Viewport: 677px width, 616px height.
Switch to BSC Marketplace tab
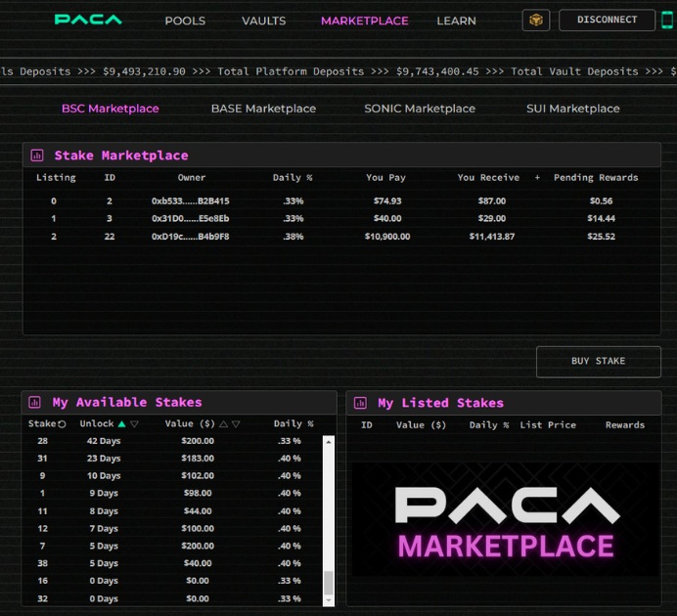click(x=111, y=109)
